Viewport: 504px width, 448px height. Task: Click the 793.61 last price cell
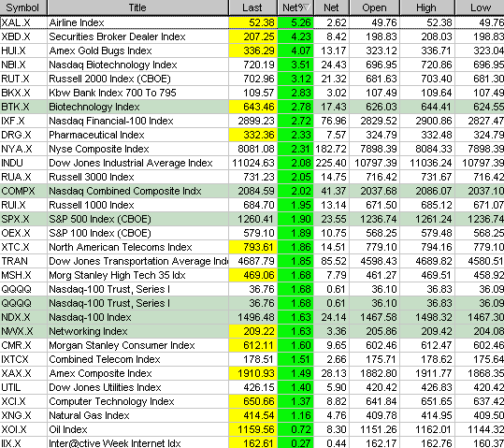[252, 247]
